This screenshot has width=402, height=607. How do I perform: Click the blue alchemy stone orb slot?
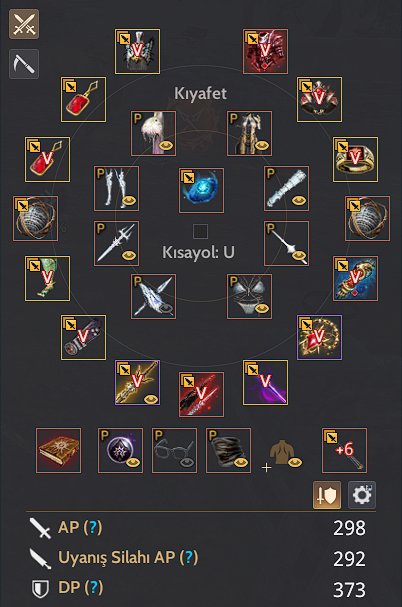(x=201, y=190)
